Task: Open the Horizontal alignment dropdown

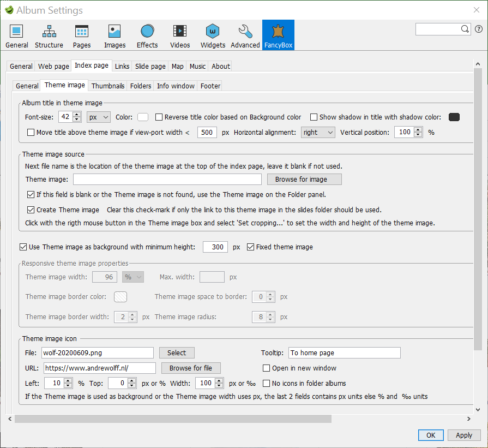Action: coord(318,132)
